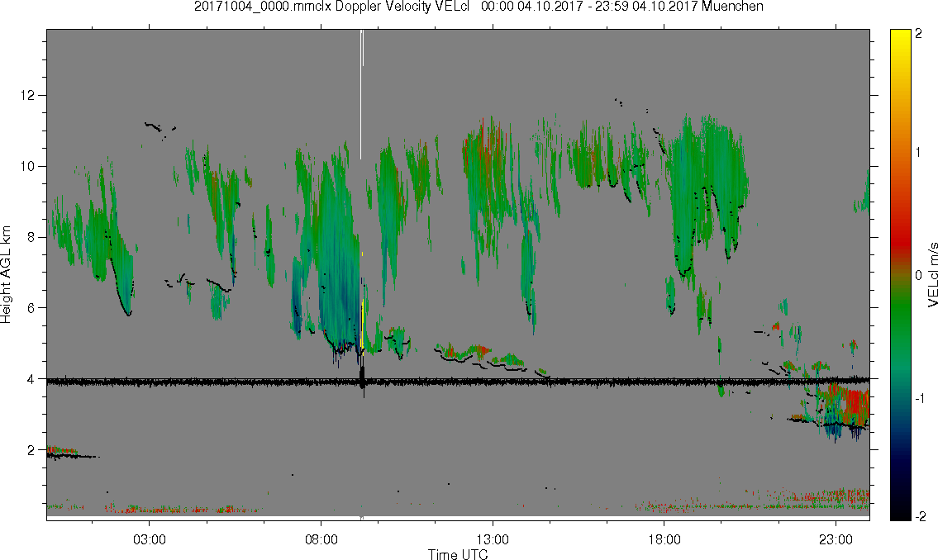Click the "08:00" time tick label

coord(321,539)
